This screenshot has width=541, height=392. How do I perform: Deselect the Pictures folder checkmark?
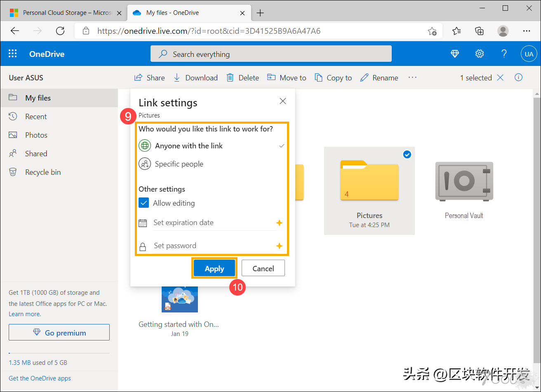[x=407, y=155]
